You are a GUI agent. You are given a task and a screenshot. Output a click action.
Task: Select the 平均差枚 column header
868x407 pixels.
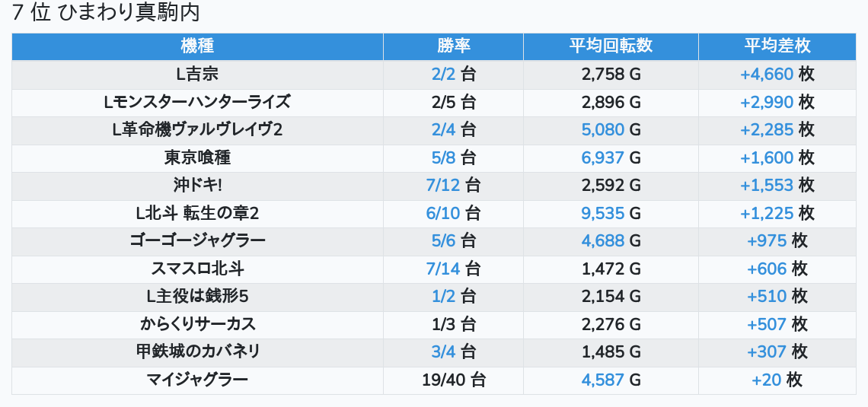point(777,46)
